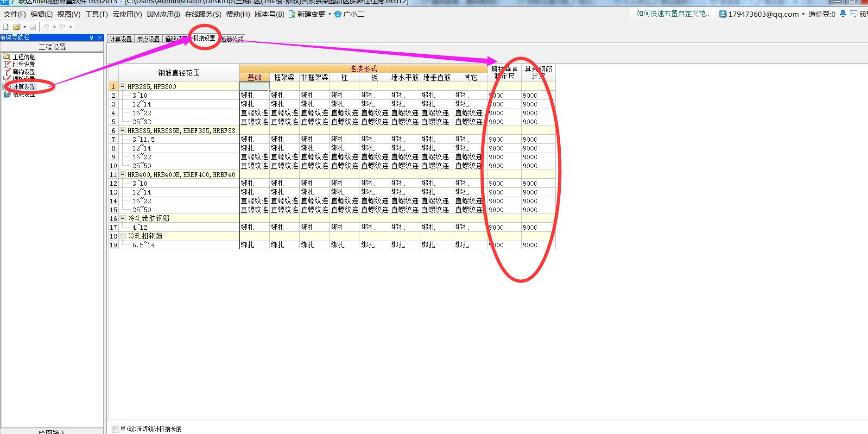Collapse the HPB235, HPB300 group
868x434 pixels.
[123, 87]
